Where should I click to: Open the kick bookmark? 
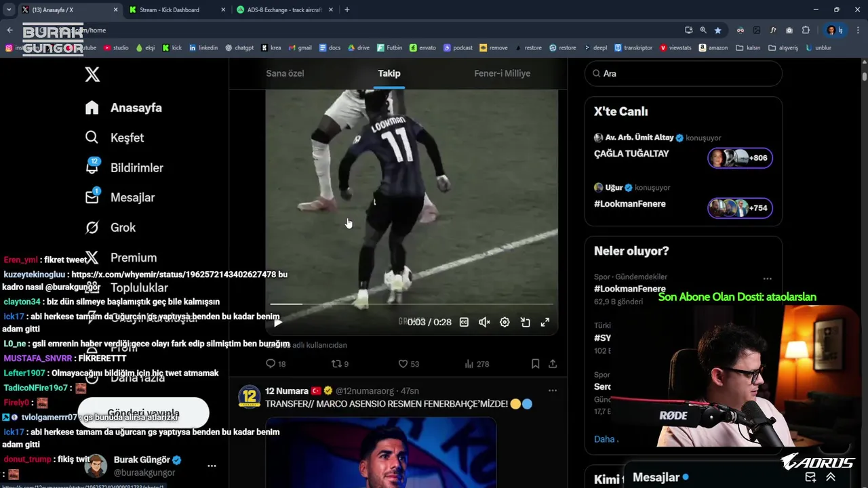coord(172,48)
